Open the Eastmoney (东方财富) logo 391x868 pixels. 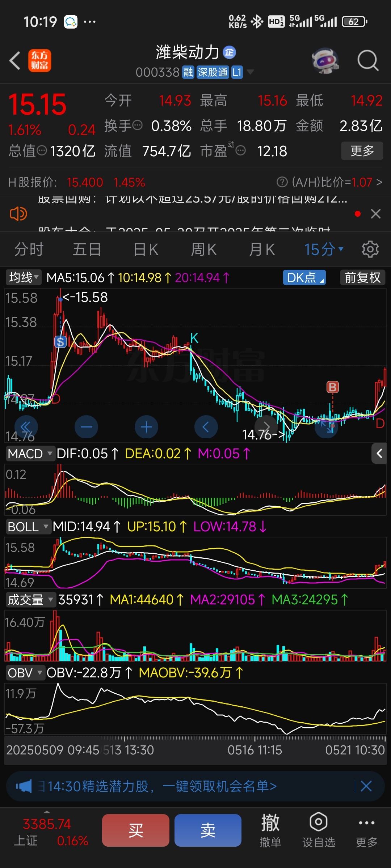point(39,60)
